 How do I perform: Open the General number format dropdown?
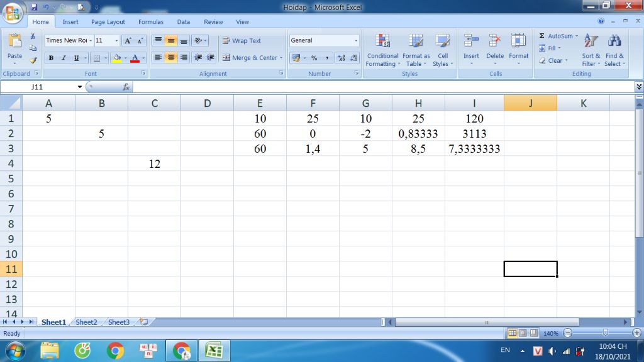[x=356, y=41]
